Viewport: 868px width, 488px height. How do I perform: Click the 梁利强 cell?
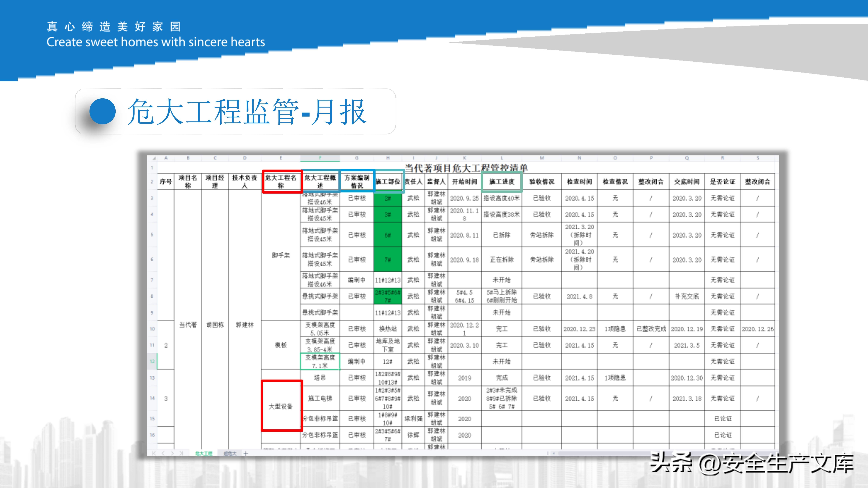(414, 419)
